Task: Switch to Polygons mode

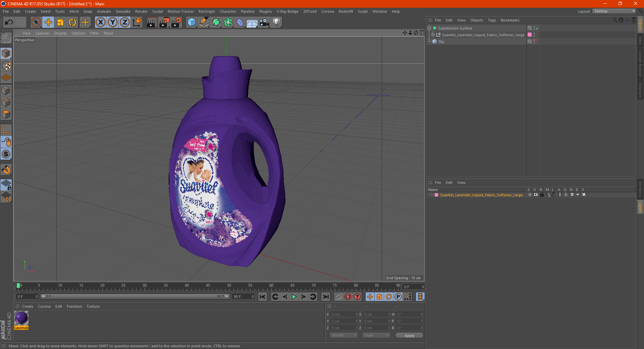Action: pyautogui.click(x=6, y=114)
